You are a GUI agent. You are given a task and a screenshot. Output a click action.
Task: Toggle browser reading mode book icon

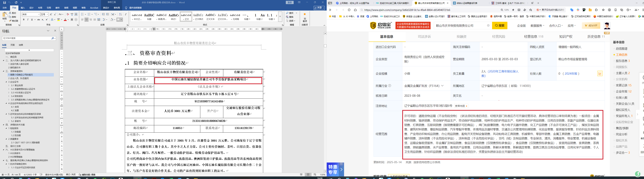[519, 10]
